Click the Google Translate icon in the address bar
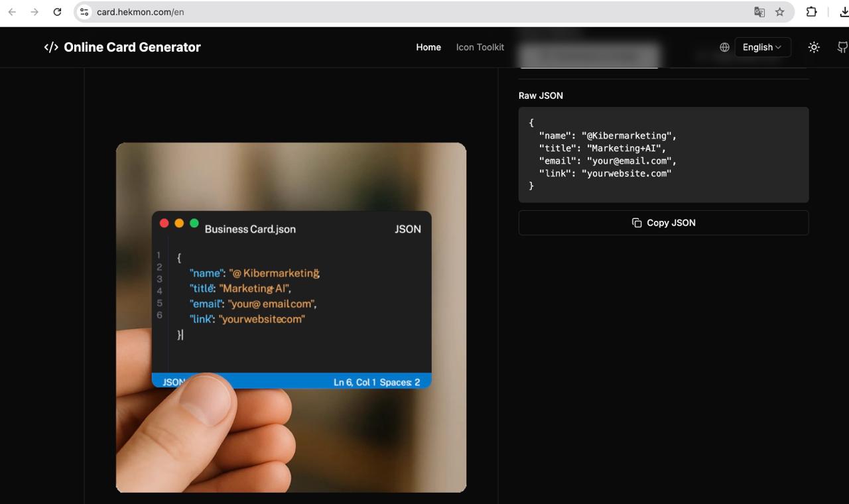 [759, 12]
